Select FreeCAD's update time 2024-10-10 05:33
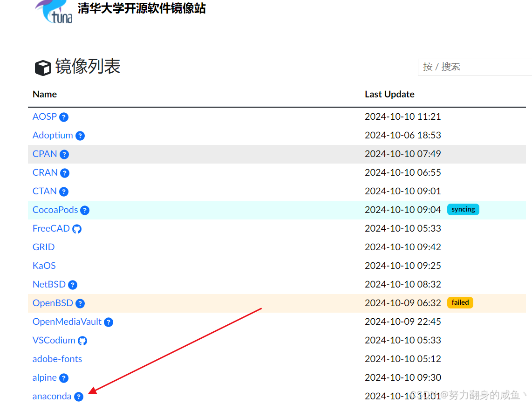This screenshot has height=404, width=532. tap(403, 228)
